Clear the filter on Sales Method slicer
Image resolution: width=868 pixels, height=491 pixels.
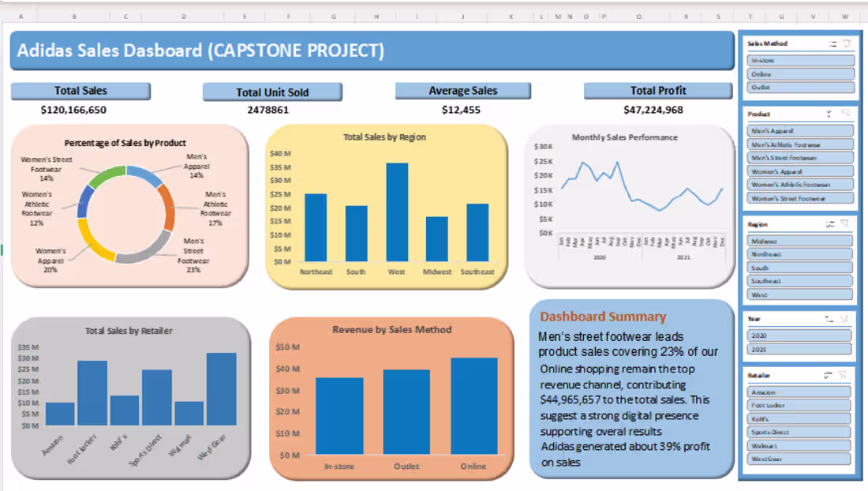(x=847, y=43)
